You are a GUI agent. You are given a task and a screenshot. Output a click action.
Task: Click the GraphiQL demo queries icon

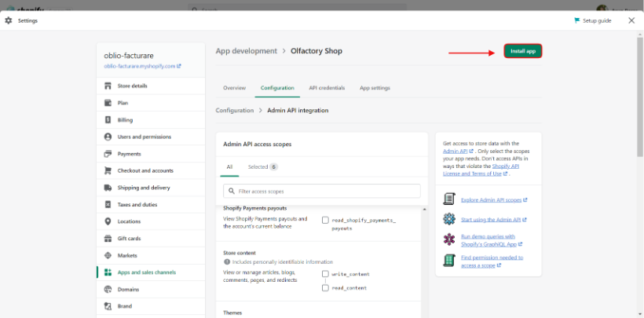pos(449,239)
